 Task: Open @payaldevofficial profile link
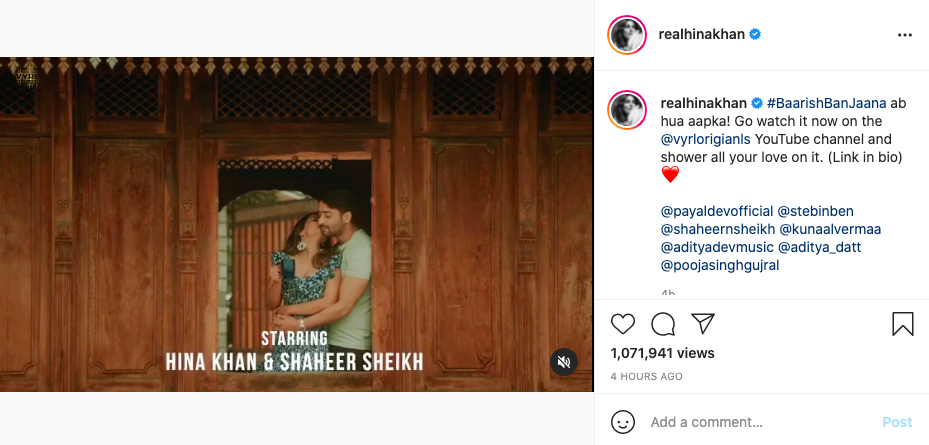tap(717, 212)
